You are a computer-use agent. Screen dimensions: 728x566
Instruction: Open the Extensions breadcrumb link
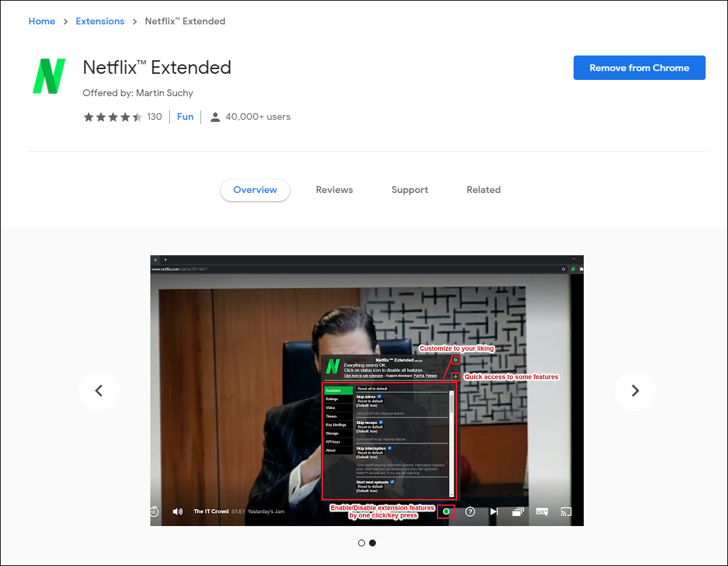click(x=100, y=22)
